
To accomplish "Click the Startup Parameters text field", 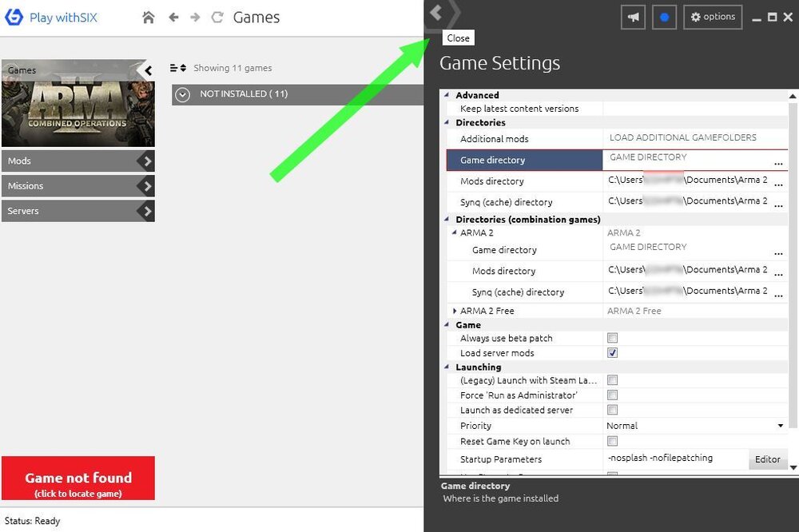I will [676, 459].
